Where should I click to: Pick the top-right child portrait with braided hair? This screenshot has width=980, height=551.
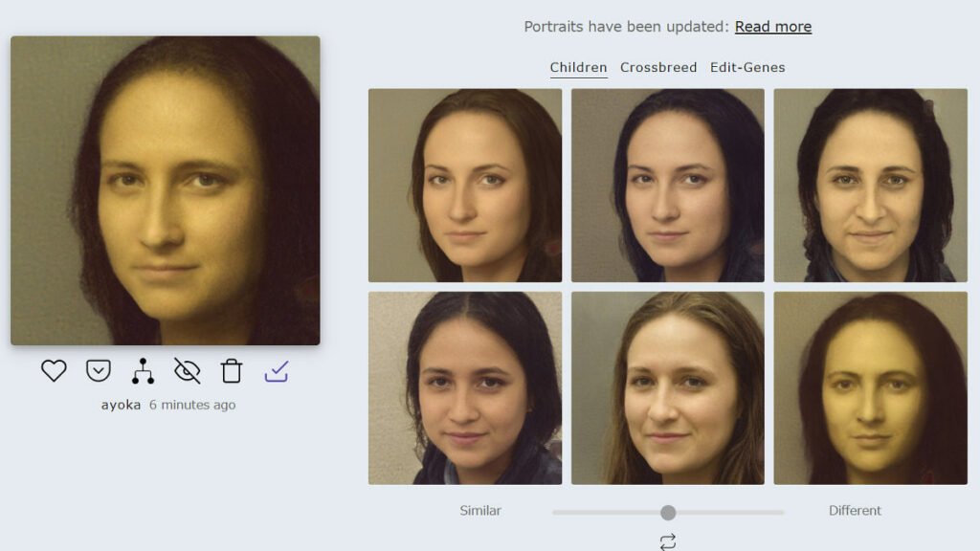(870, 186)
